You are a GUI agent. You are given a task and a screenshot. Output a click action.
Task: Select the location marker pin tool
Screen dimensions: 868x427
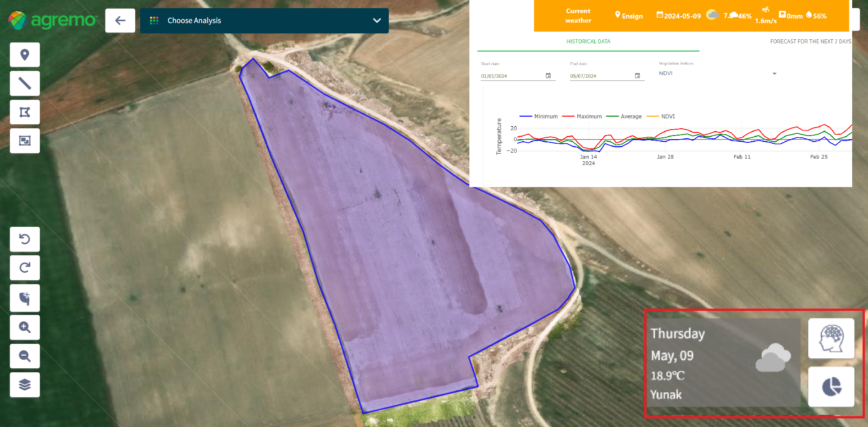[25, 55]
